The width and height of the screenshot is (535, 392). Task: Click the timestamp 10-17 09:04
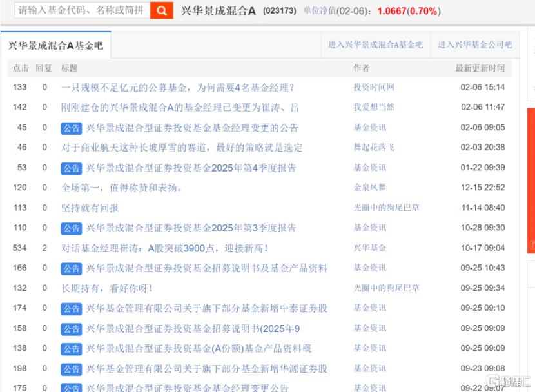click(x=482, y=248)
